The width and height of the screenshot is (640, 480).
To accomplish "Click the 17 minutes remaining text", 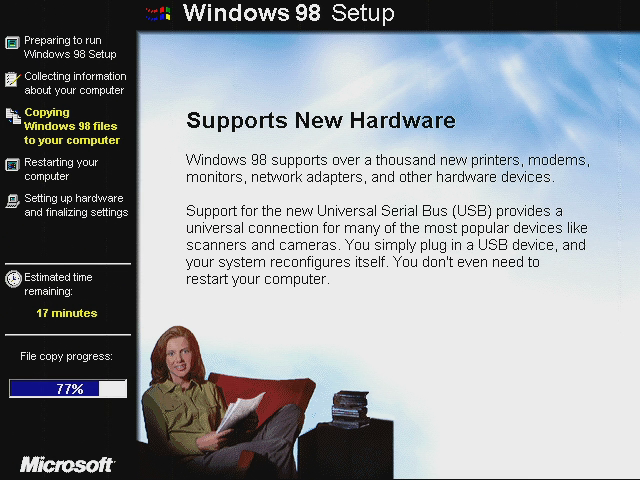I will pos(67,313).
